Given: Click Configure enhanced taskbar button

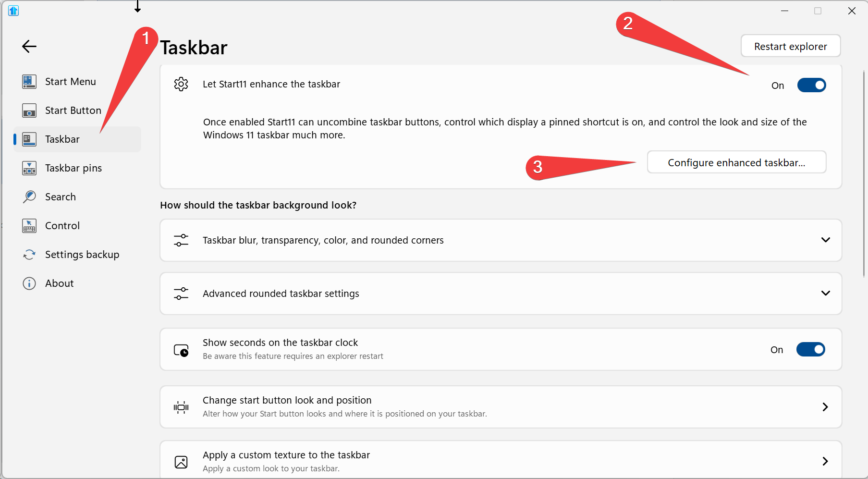Looking at the screenshot, I should [736, 162].
